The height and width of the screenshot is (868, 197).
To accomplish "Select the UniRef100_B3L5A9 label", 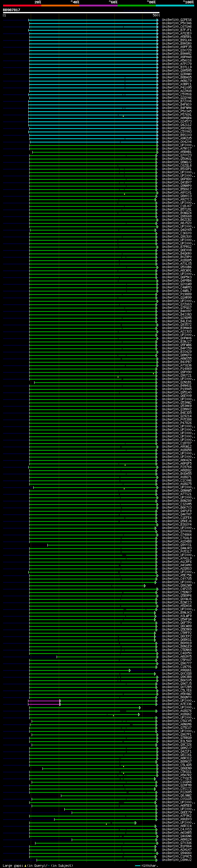I will pos(176,741).
